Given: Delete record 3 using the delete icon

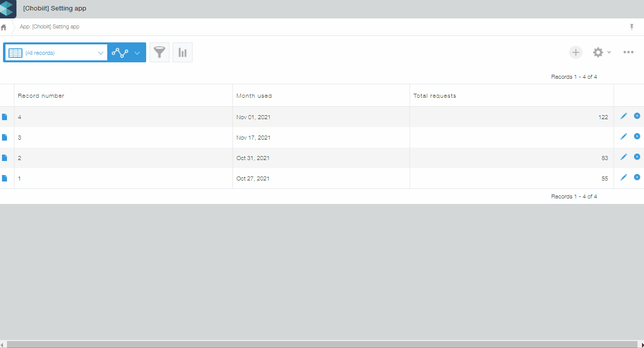Looking at the screenshot, I should pos(637,137).
